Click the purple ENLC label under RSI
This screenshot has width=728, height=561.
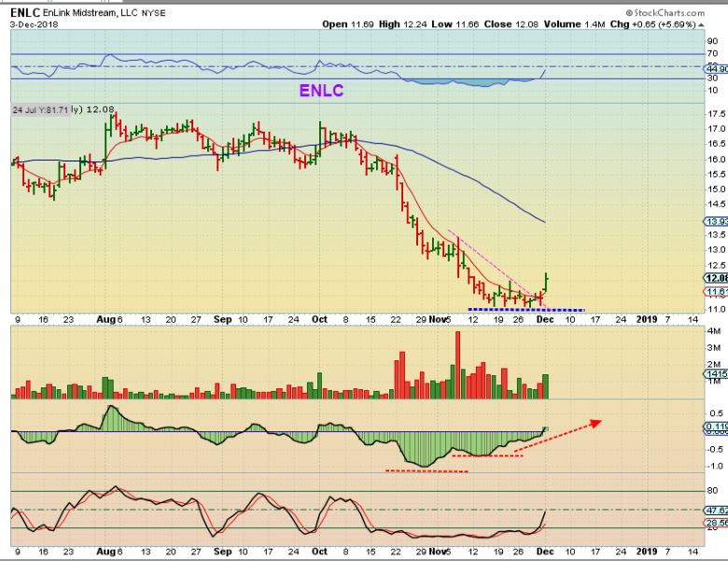[x=321, y=91]
